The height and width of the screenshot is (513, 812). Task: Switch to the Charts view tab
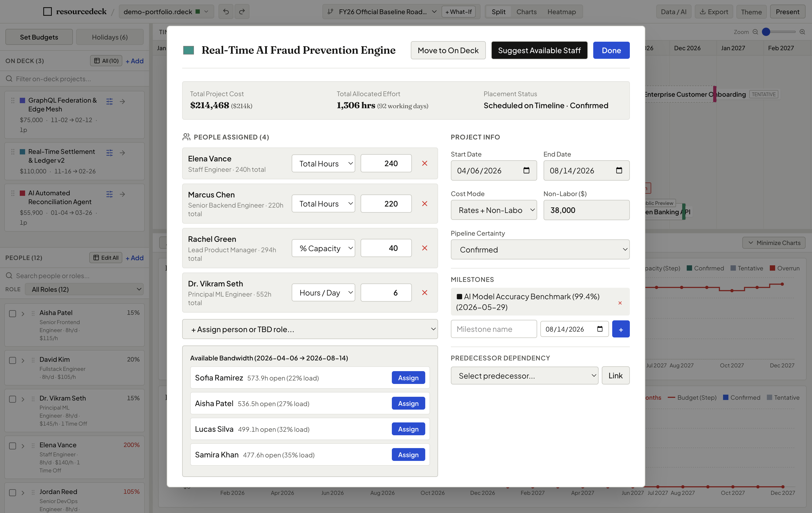point(526,12)
